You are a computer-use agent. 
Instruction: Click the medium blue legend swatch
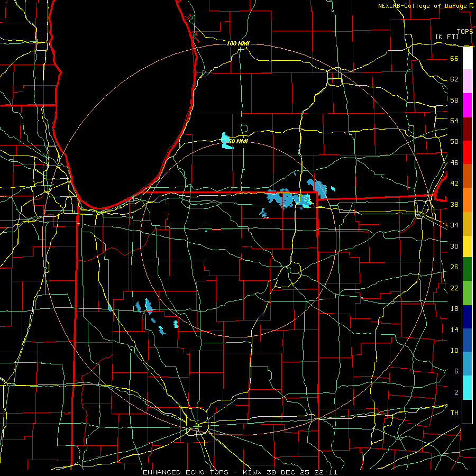click(x=467, y=340)
